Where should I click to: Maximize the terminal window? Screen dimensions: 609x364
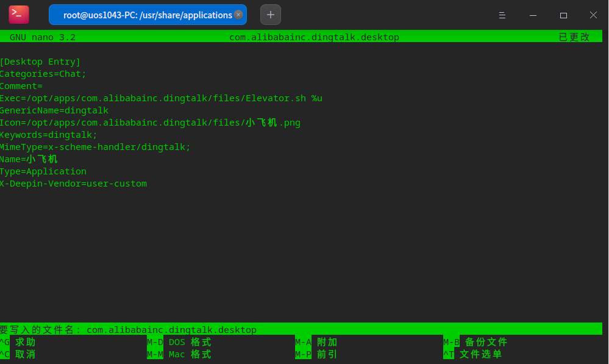(x=563, y=15)
